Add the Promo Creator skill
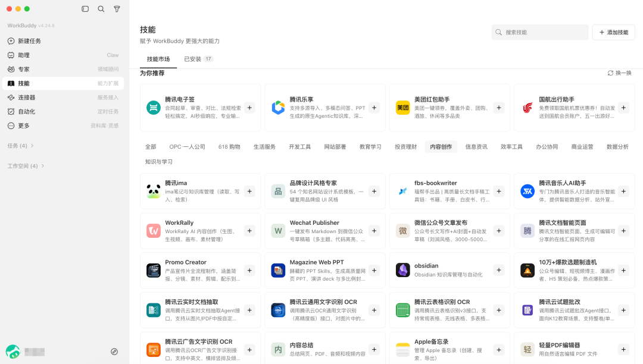This screenshot has width=643, height=364. click(249, 270)
